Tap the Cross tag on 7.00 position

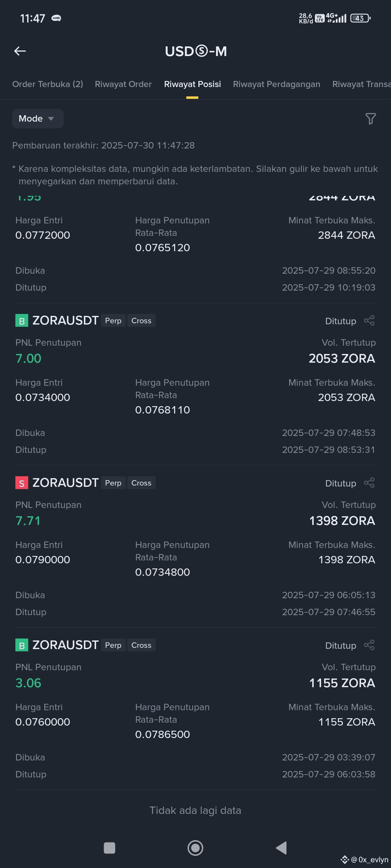(141, 321)
